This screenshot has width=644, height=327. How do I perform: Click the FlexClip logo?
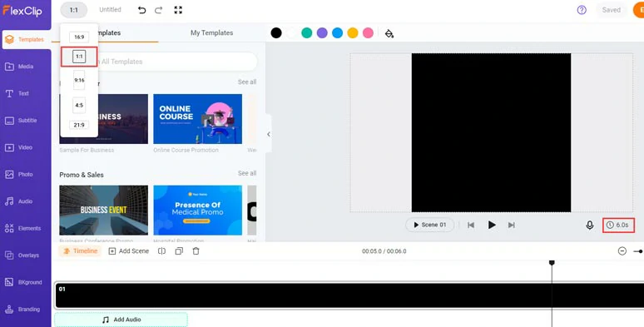[x=22, y=11]
